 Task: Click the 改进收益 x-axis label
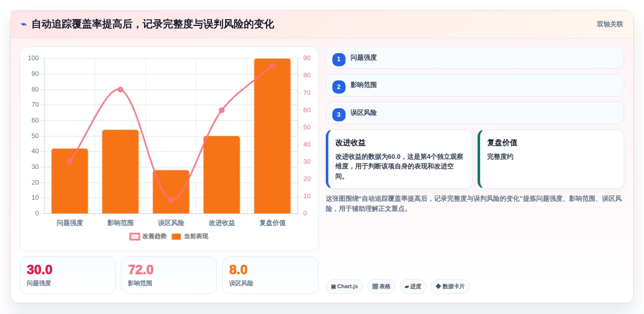[222, 222]
